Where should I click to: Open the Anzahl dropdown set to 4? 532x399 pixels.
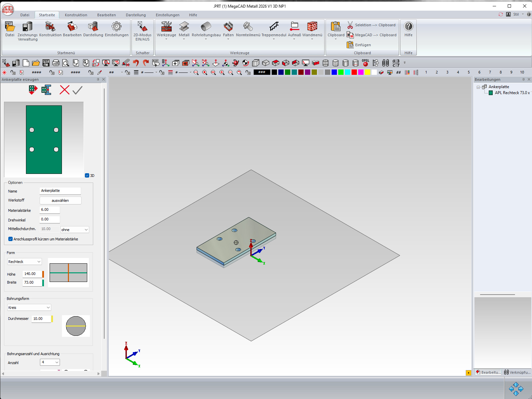pyautogui.click(x=50, y=362)
